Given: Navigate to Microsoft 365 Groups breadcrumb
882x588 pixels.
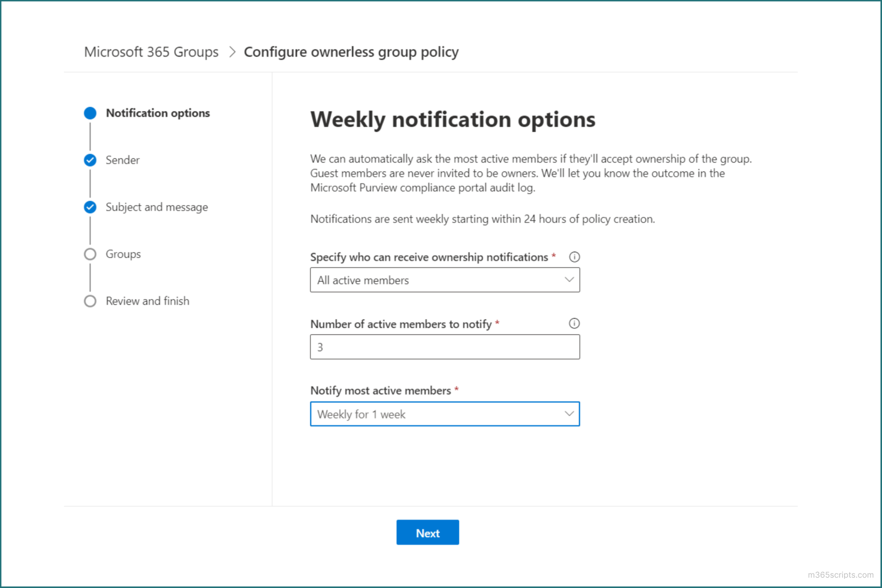Looking at the screenshot, I should 151,52.
